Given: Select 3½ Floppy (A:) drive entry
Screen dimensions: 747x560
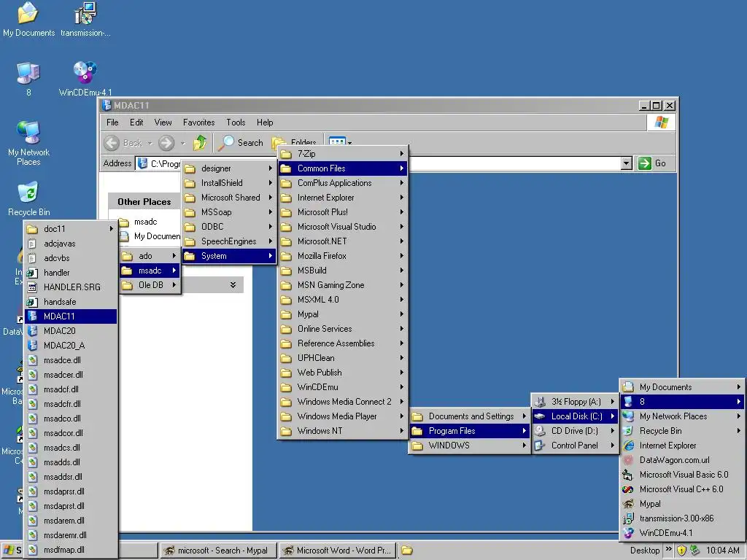Looking at the screenshot, I should 575,402.
